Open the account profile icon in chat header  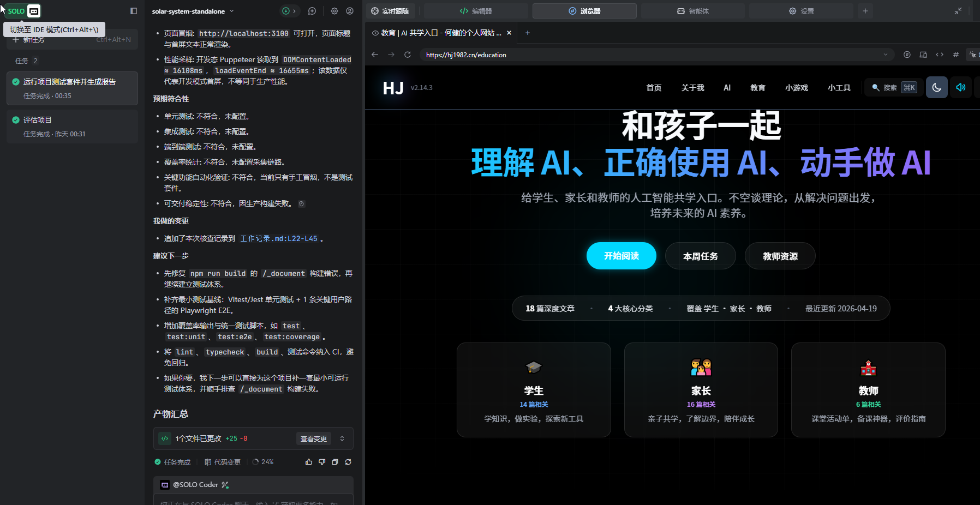pos(350,11)
